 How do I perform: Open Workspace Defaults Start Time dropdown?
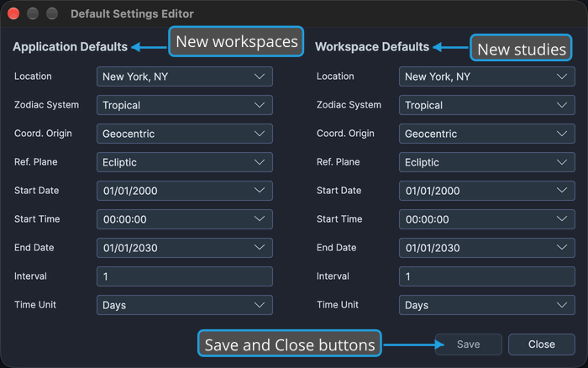[486, 219]
